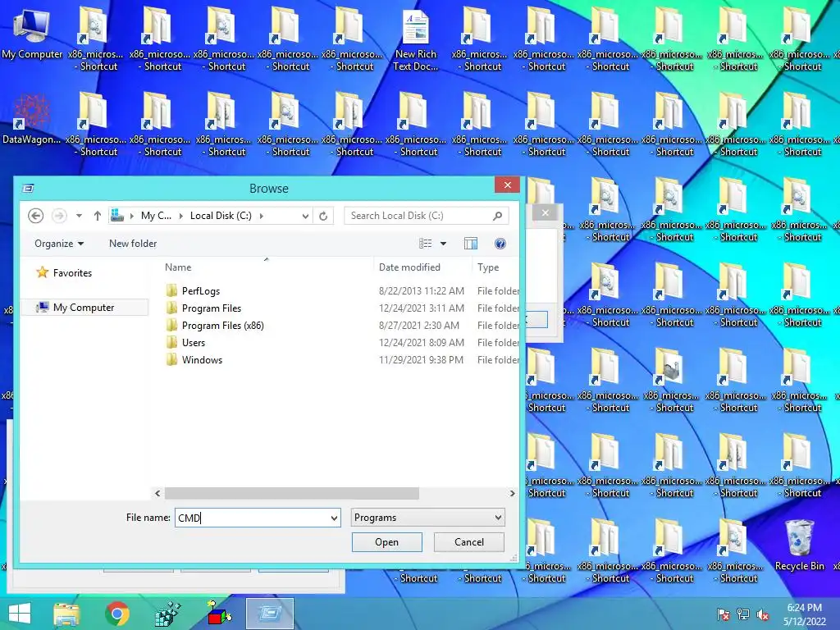
Task: Show the preview pane
Action: point(470,244)
